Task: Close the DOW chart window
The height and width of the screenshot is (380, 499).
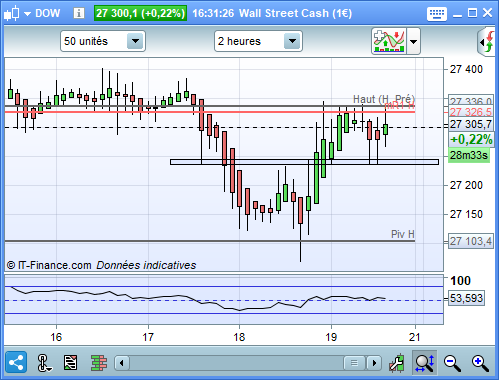Action: tap(487, 13)
